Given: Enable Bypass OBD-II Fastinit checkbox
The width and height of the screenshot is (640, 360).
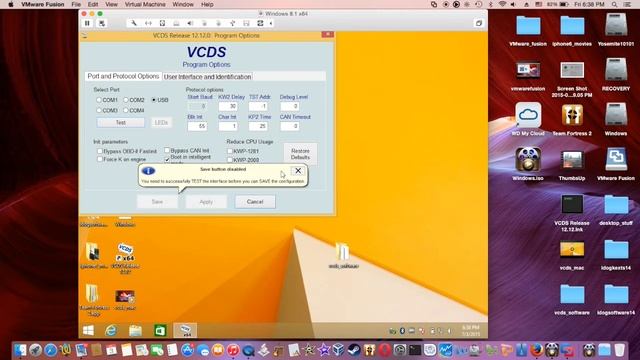Looking at the screenshot, I should click(x=100, y=151).
